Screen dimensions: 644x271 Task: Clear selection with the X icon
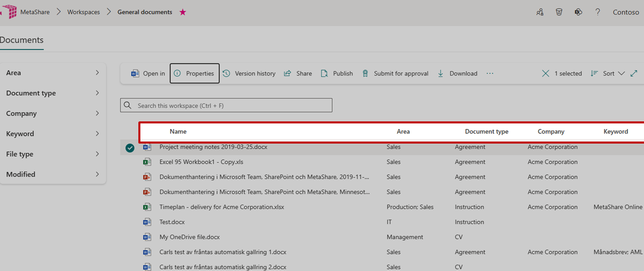(x=545, y=74)
